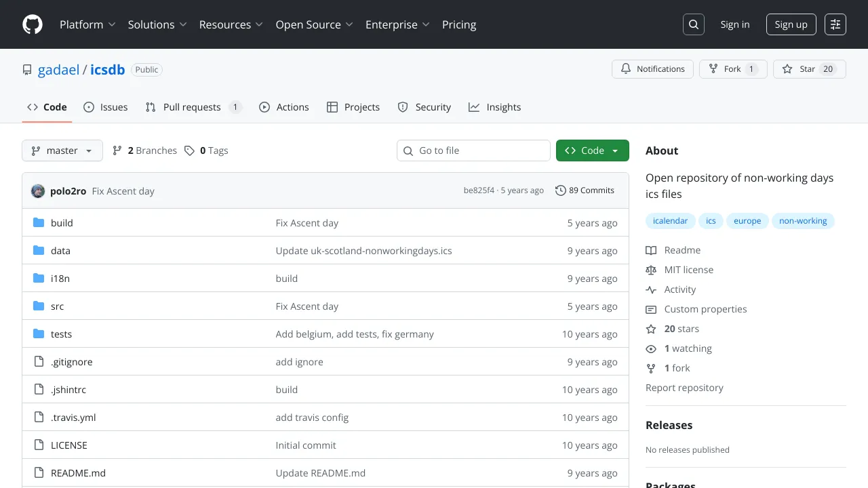Switch to the Actions tab
This screenshot has height=488, width=868.
(283, 107)
